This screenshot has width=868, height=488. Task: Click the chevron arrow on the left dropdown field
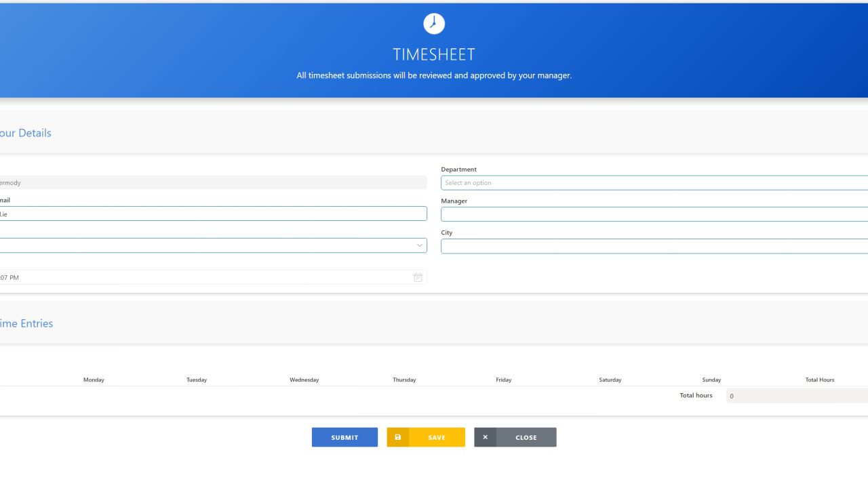419,245
